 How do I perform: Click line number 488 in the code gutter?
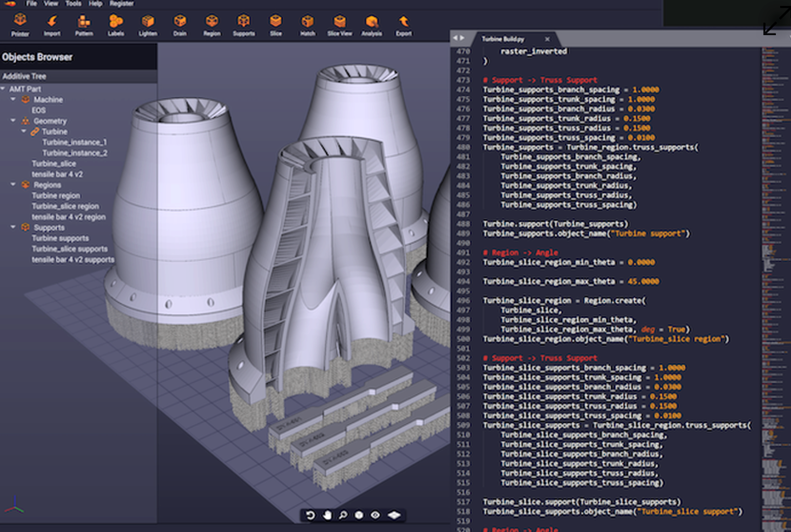tap(463, 224)
